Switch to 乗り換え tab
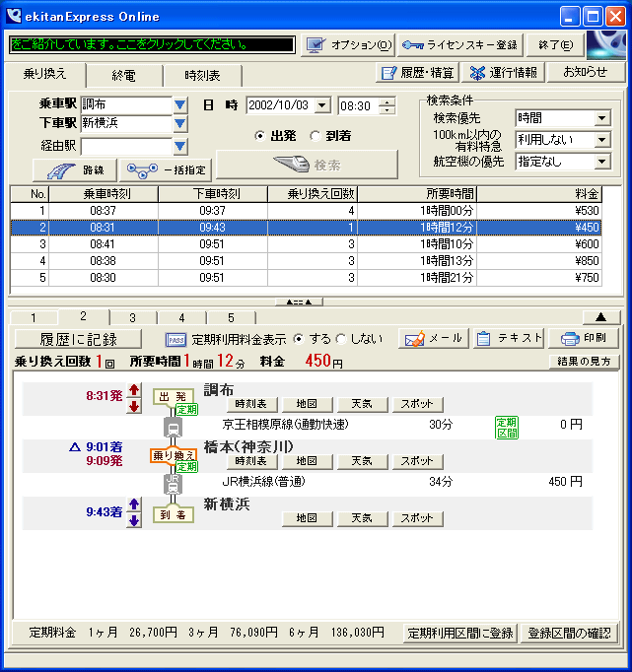This screenshot has width=632, height=672. (44, 74)
